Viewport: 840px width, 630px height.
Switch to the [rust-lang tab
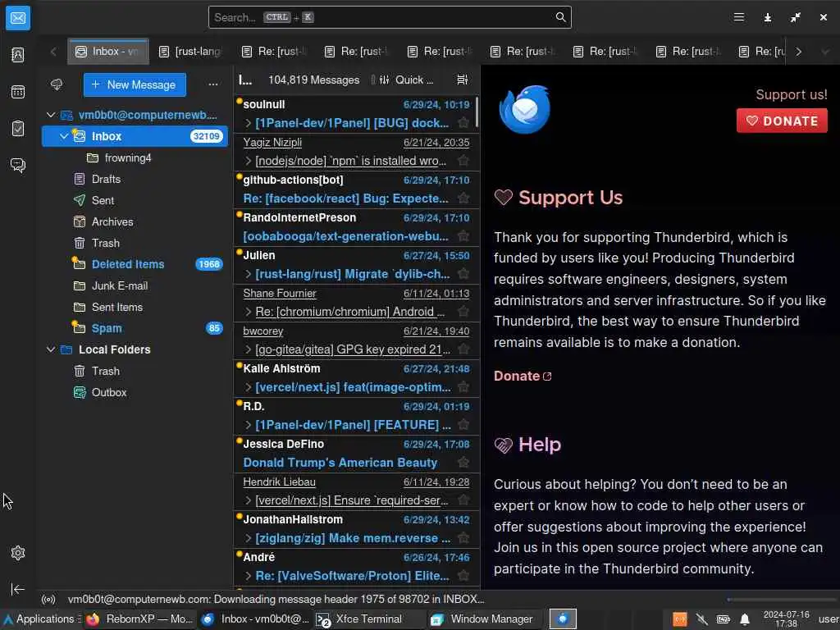190,52
